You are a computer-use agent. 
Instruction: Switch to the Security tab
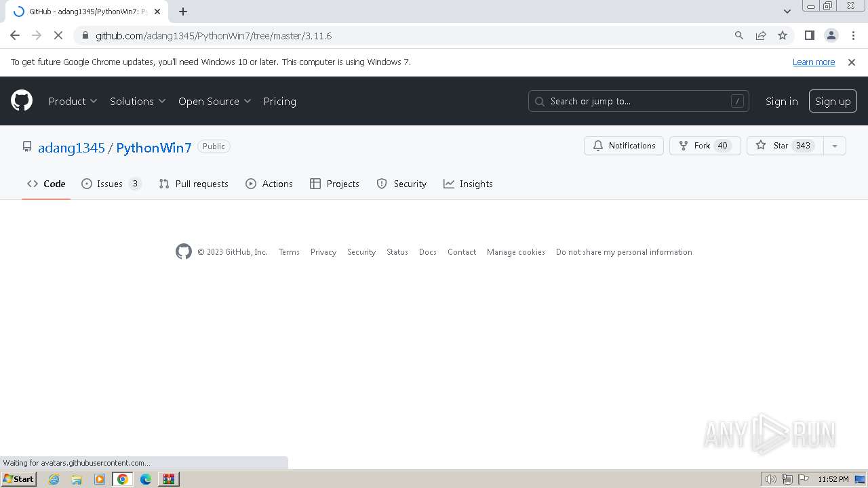tap(401, 184)
